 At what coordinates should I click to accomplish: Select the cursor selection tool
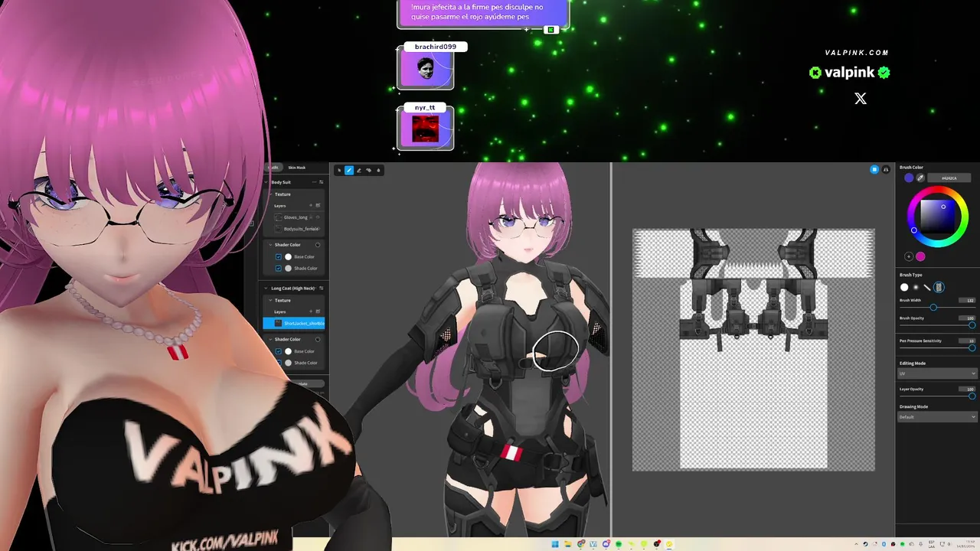coord(339,170)
